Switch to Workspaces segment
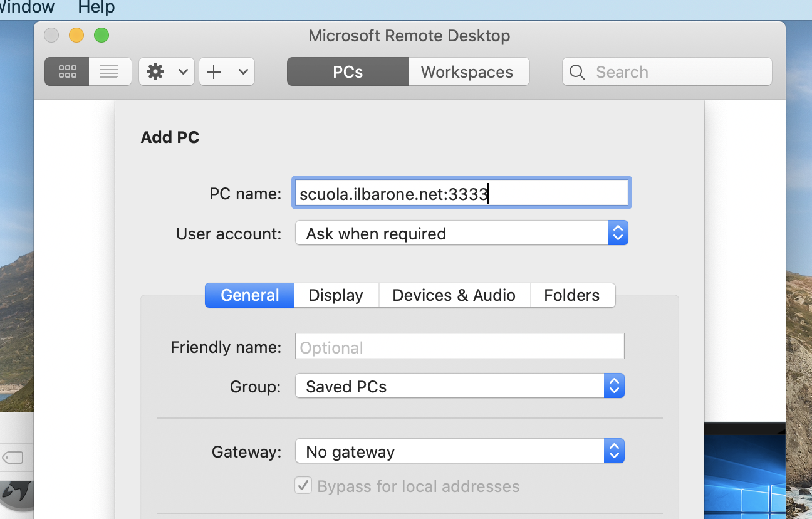Image resolution: width=812 pixels, height=519 pixels. [467, 71]
